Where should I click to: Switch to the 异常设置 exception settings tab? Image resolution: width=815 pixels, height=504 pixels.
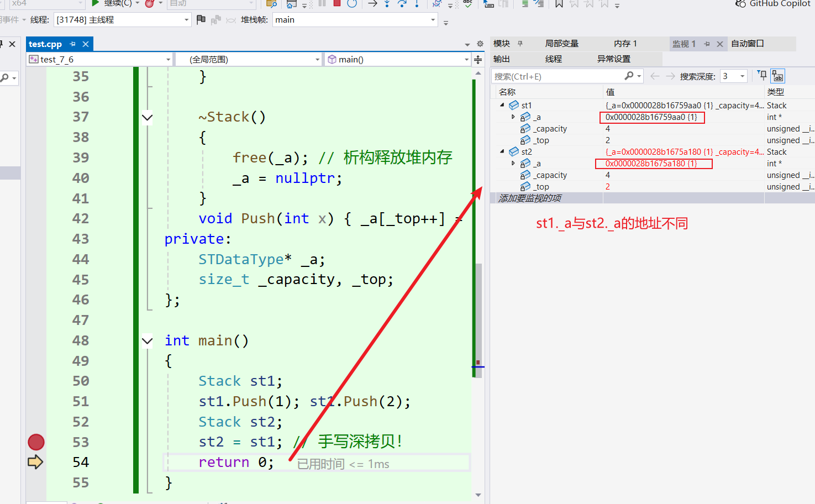point(614,59)
